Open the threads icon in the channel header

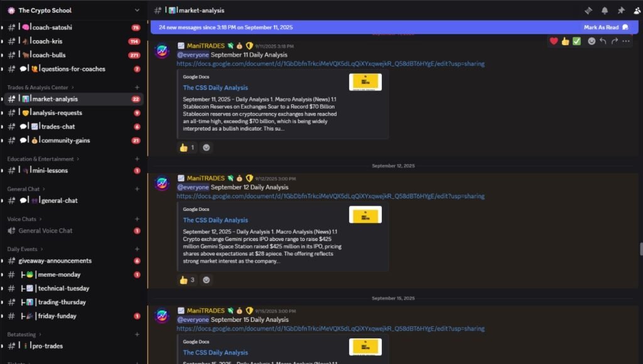click(x=588, y=11)
